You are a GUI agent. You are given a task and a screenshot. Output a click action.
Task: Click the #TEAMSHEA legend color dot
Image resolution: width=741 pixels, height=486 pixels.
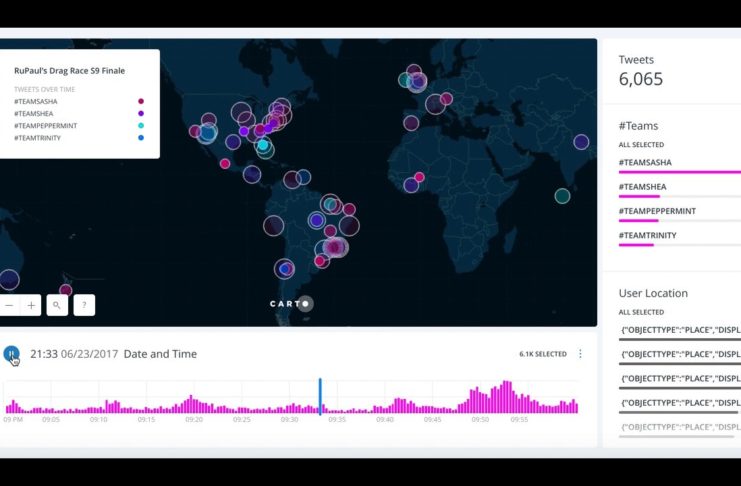141,113
